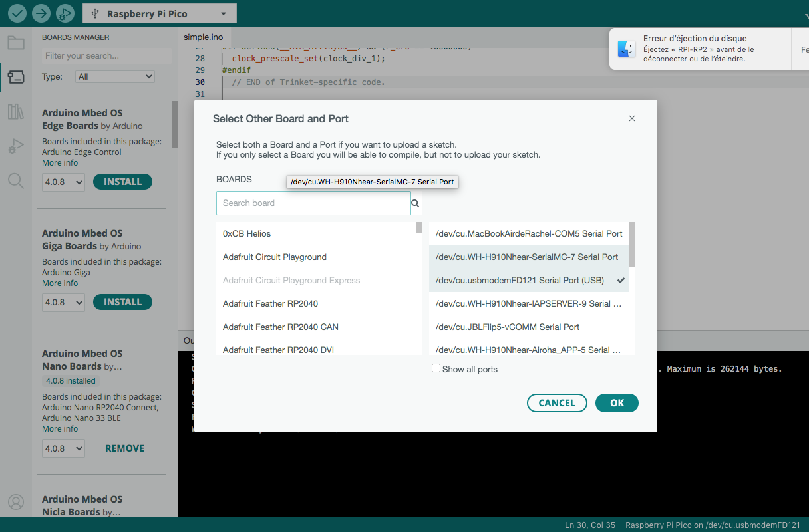Open version dropdown for Giga Boards
The image size is (809, 532).
pyautogui.click(x=63, y=302)
